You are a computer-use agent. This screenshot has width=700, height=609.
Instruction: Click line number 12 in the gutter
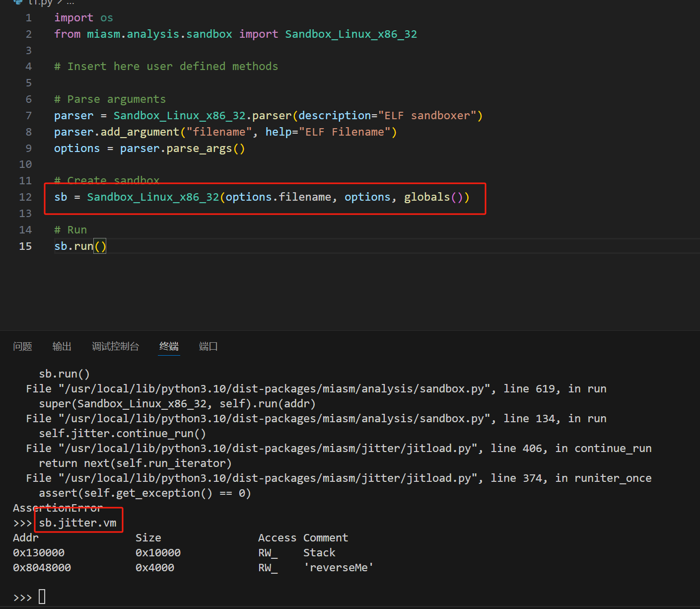point(25,197)
